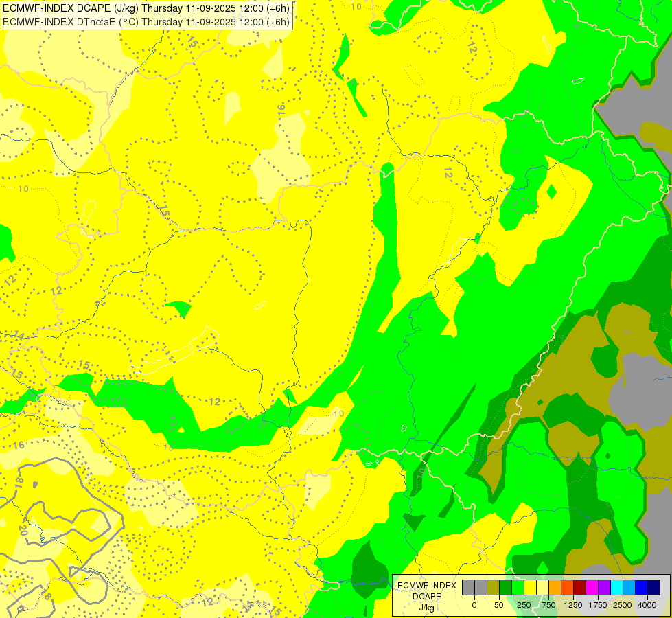Click the 'DCAPE' word in the legend box
Screen dimensions: 672x618
pos(427,597)
